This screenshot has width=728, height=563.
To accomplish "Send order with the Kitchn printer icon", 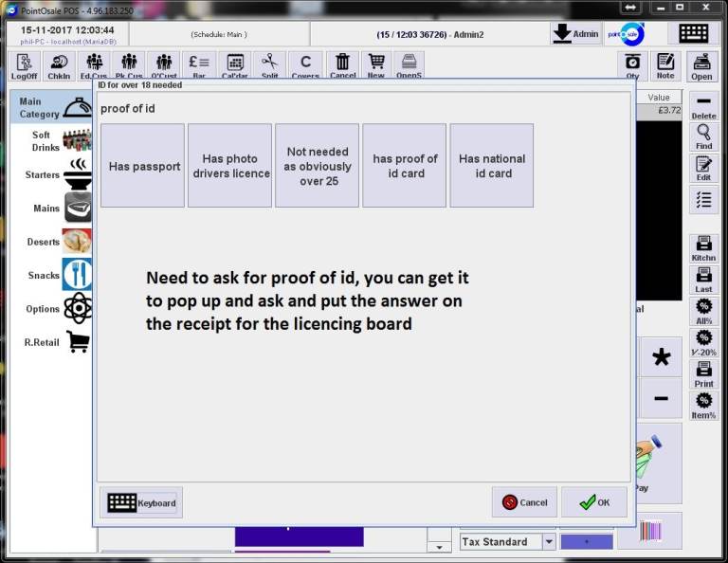I will pos(703,247).
